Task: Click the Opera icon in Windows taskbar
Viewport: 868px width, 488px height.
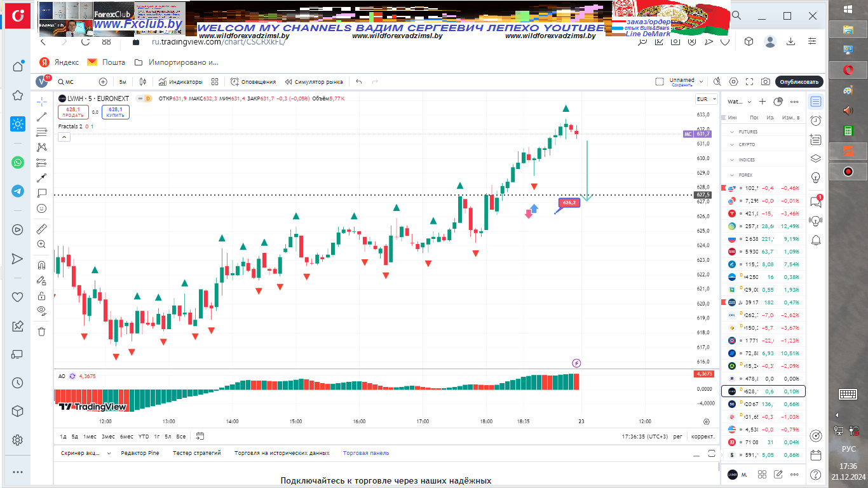Action: click(x=848, y=69)
